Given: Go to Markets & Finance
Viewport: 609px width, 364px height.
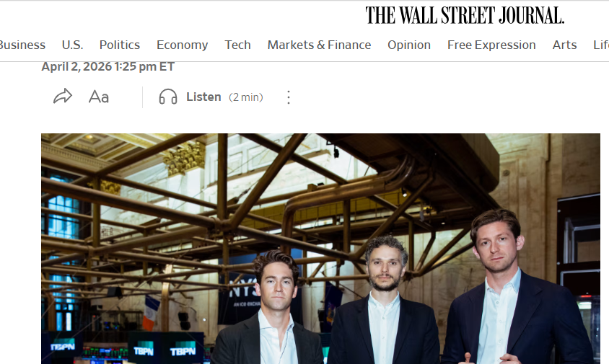Looking at the screenshot, I should coord(319,45).
